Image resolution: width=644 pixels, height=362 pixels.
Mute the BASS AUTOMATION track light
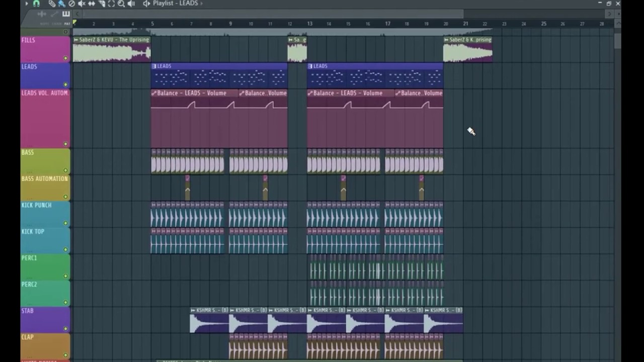[x=65, y=197]
